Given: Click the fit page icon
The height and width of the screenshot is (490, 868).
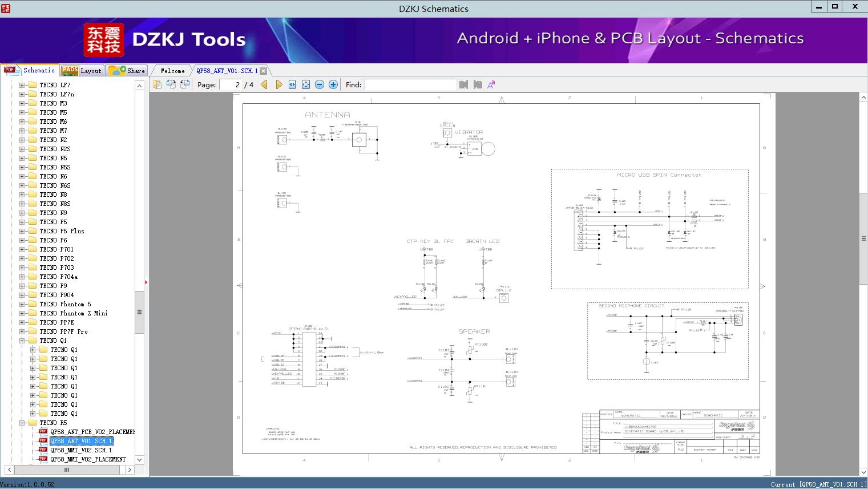Looking at the screenshot, I should [306, 84].
